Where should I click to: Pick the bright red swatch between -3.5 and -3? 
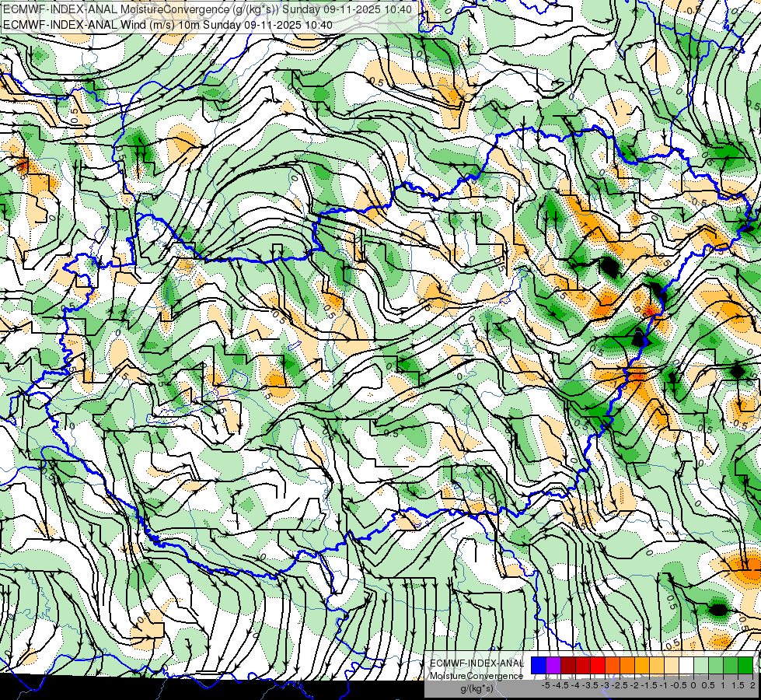(x=598, y=666)
